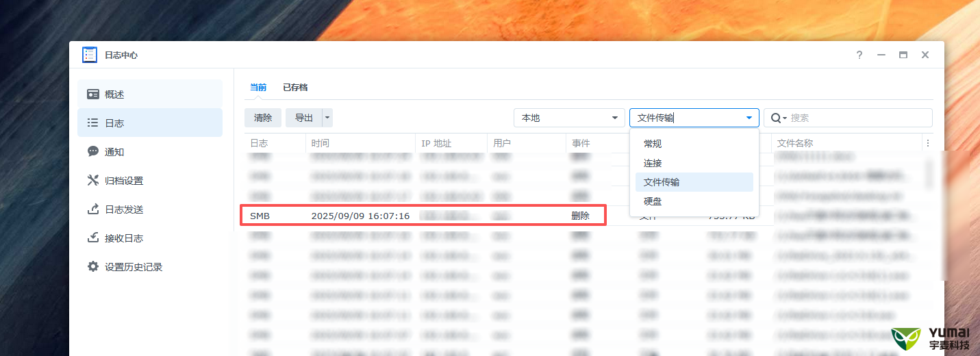Screen dimensions: 980x356
Task: Select 日志 in the sidebar
Action: (150, 123)
